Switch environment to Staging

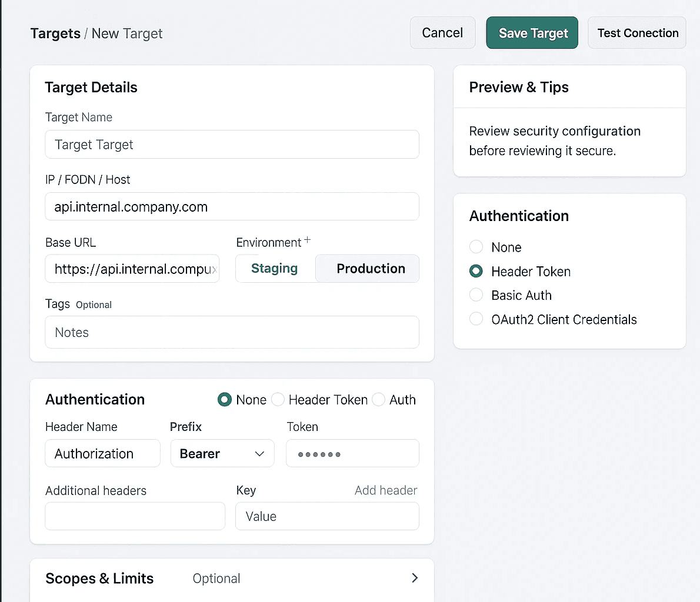click(x=275, y=269)
